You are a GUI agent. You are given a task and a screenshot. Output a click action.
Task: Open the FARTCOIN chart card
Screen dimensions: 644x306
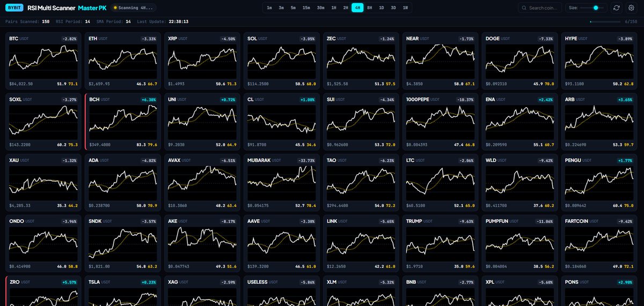599,243
